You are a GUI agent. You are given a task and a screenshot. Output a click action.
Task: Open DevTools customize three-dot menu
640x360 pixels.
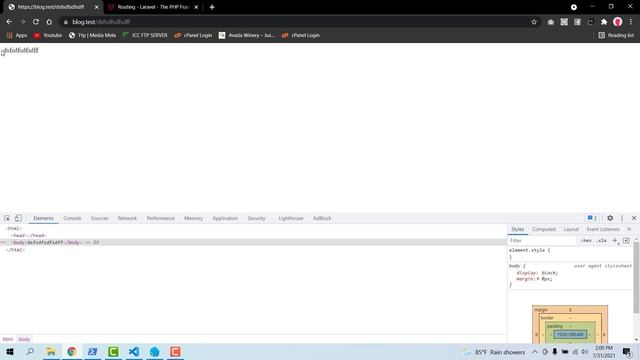[x=622, y=218]
